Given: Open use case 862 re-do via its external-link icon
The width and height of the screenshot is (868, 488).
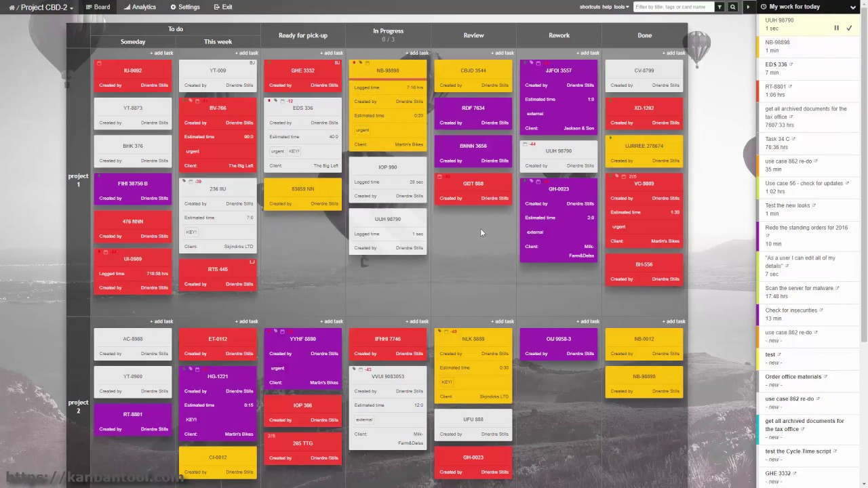Looking at the screenshot, I should pyautogui.click(x=814, y=161).
